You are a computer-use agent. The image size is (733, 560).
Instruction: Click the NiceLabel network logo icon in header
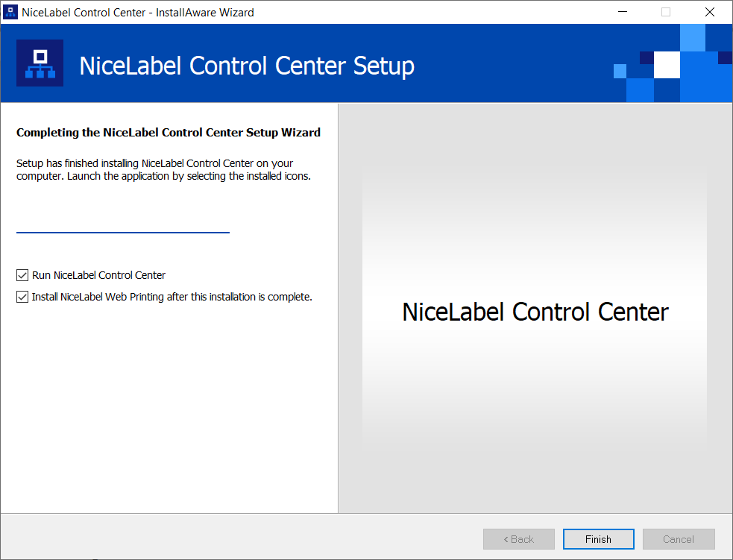40,63
